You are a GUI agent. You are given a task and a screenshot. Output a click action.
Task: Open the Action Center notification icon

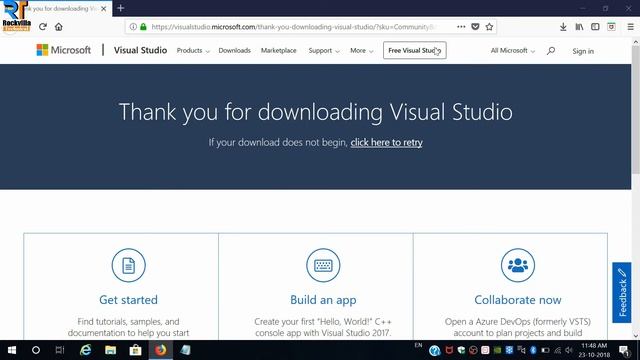tap(624, 351)
